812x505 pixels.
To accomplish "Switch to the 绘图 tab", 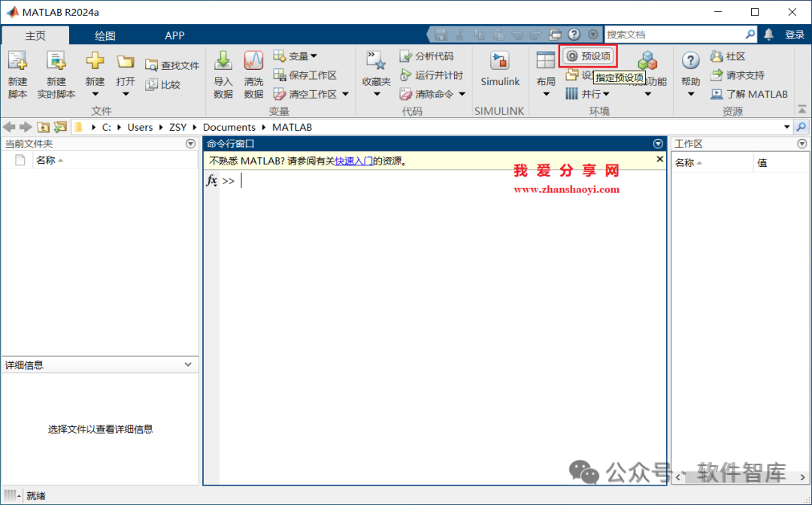I will [105, 35].
